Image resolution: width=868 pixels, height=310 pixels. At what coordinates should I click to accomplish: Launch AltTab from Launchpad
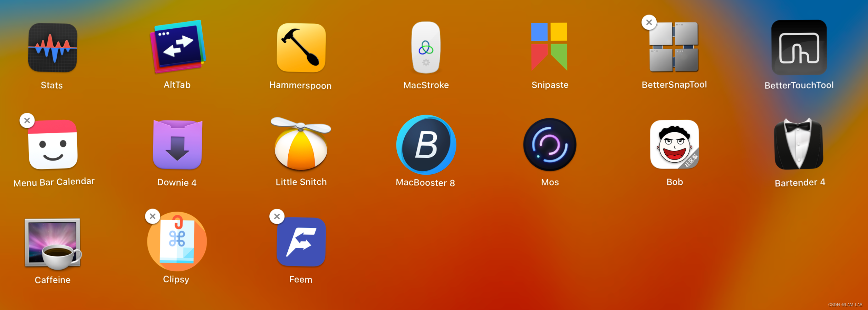click(177, 47)
